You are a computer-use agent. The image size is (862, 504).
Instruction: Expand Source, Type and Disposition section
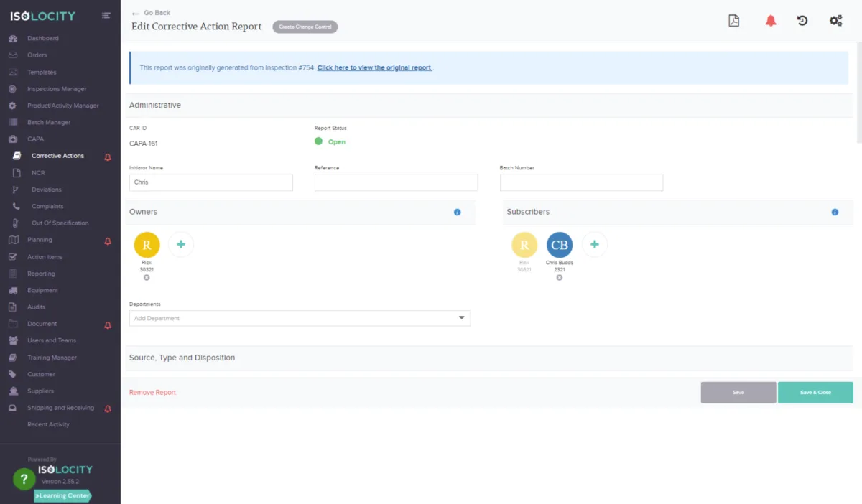tap(489, 358)
